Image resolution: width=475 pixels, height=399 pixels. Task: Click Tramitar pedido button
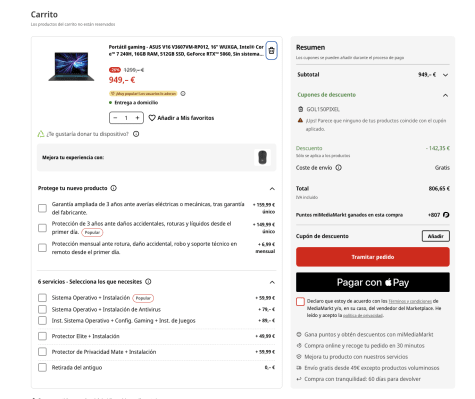[x=373, y=257]
